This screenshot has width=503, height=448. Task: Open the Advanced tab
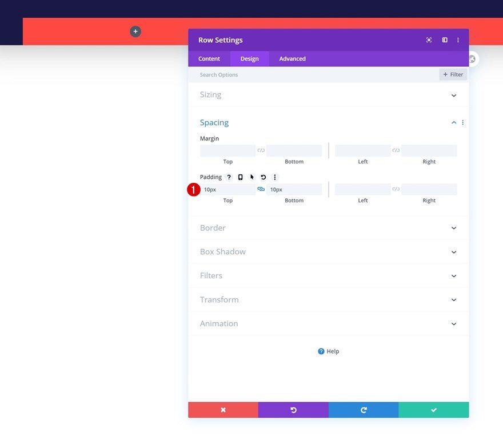coord(292,58)
